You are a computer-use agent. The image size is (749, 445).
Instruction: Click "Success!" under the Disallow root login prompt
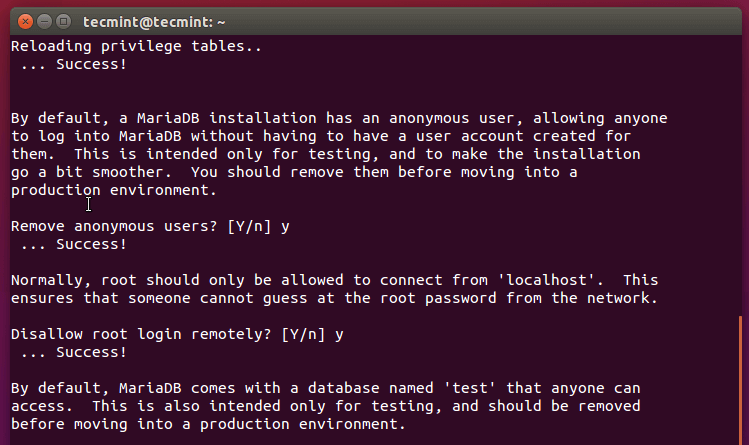pyautogui.click(x=91, y=352)
